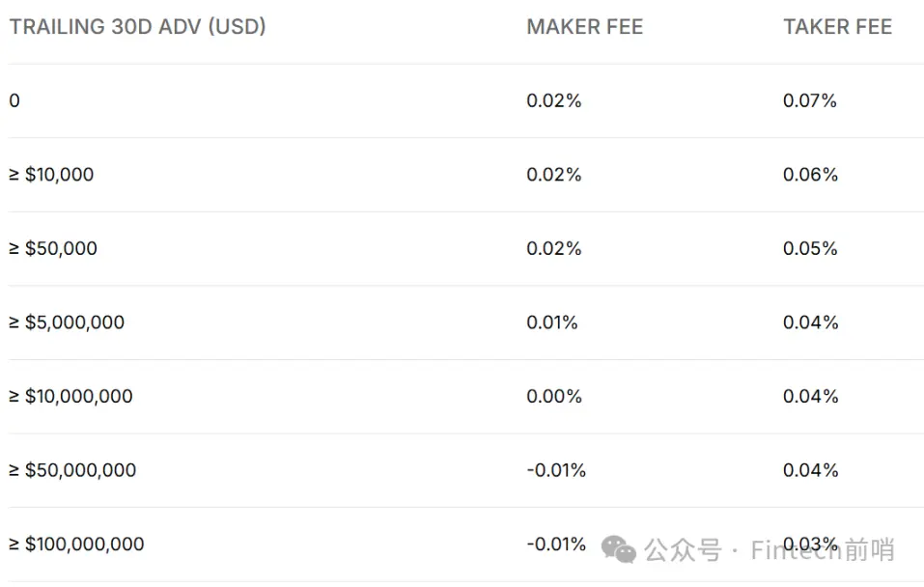Click the WeChat logo in the watermark

pos(619,549)
